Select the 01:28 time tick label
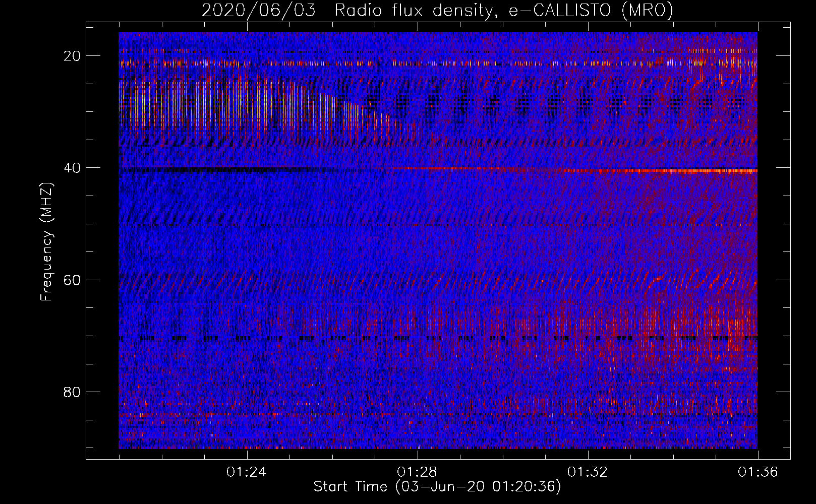This screenshot has height=504, width=816. pyautogui.click(x=417, y=472)
